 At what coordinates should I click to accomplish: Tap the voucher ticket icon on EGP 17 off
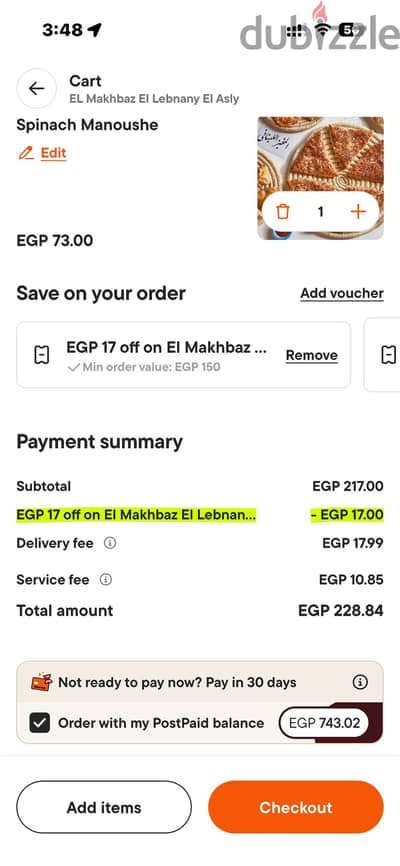point(41,356)
